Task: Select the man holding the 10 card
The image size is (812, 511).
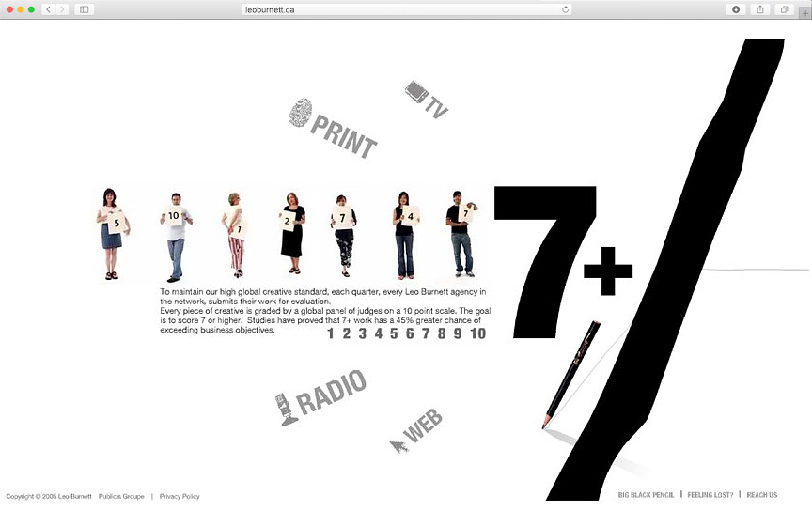Action: click(176, 237)
